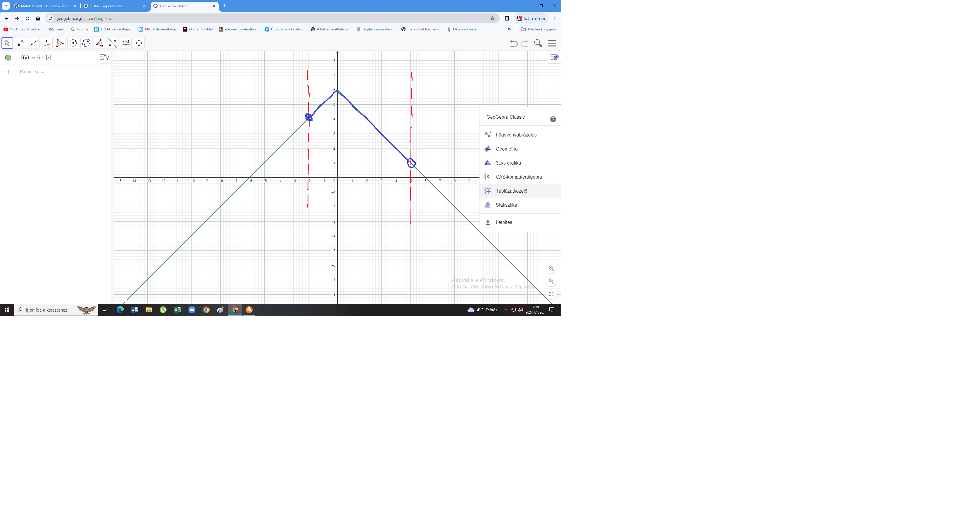
Task: Choose Táblázatkezelő from the perspectives menu
Action: pos(511,191)
